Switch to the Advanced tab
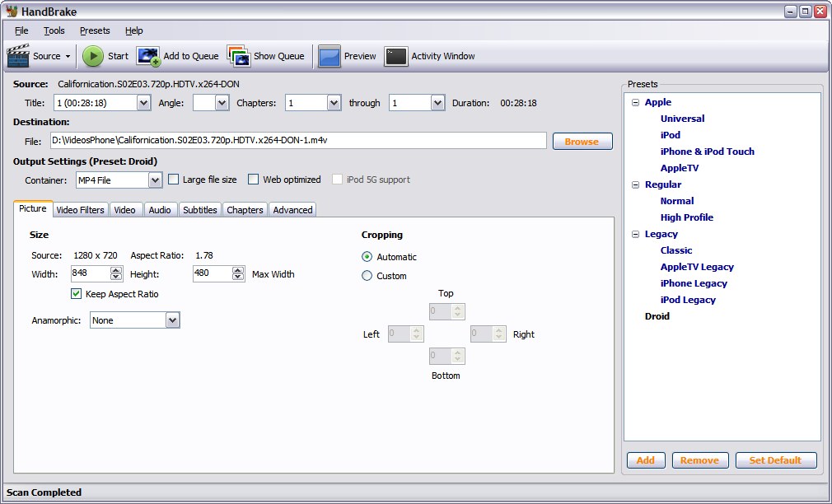 point(293,210)
